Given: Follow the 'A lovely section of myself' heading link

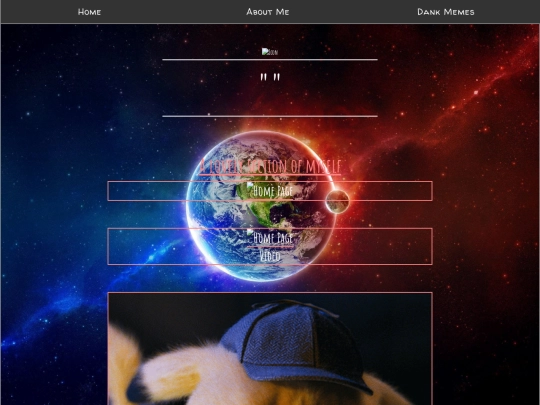Looking at the screenshot, I should (x=270, y=166).
